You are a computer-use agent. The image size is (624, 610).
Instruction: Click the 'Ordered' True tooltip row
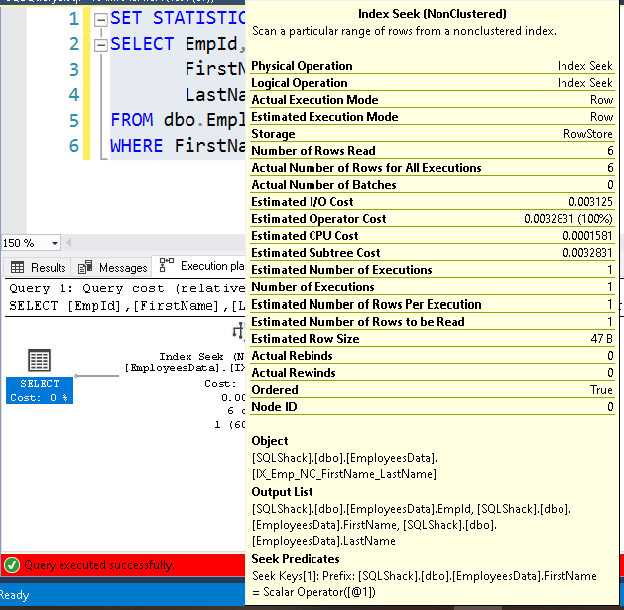[x=432, y=390]
